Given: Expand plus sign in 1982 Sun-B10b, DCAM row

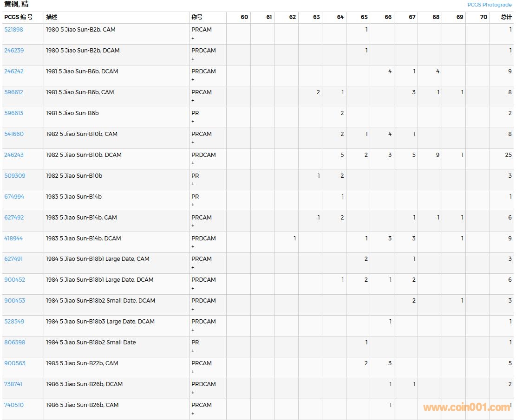Looking at the screenshot, I should coord(193,163).
